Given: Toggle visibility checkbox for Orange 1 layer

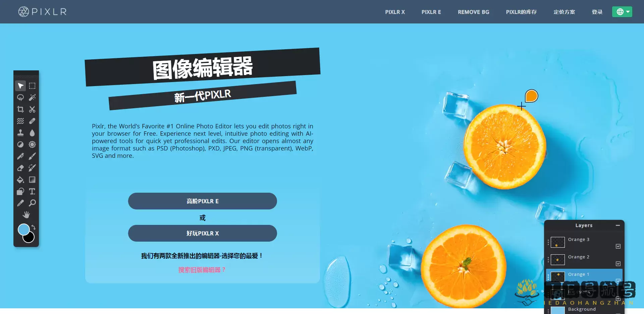Looking at the screenshot, I should tap(618, 281).
